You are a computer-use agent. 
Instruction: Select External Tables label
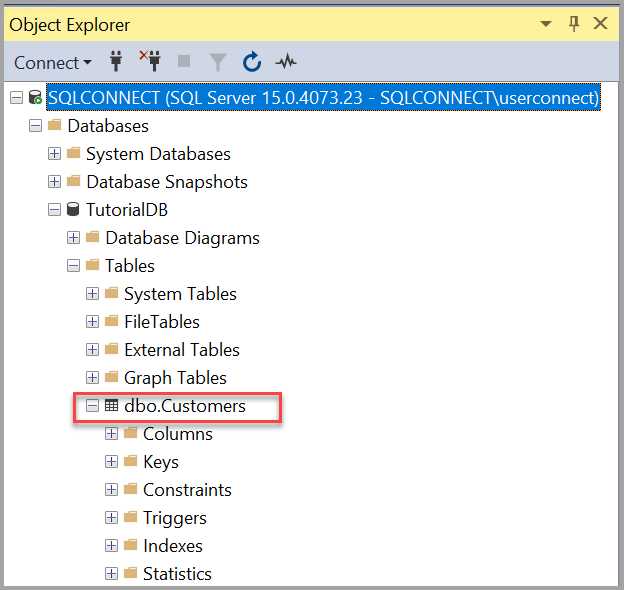[181, 350]
